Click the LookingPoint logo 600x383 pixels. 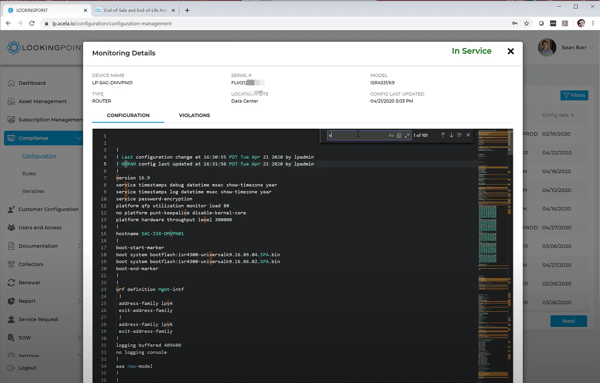pos(44,48)
